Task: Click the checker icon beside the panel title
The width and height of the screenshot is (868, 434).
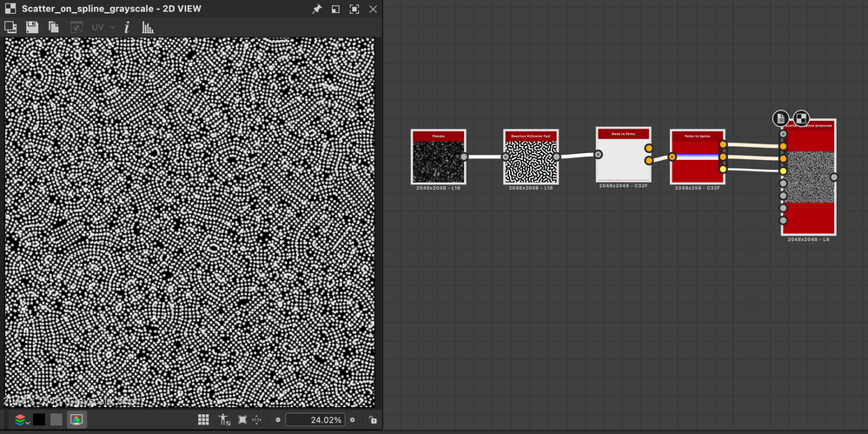Action: pyautogui.click(x=10, y=9)
